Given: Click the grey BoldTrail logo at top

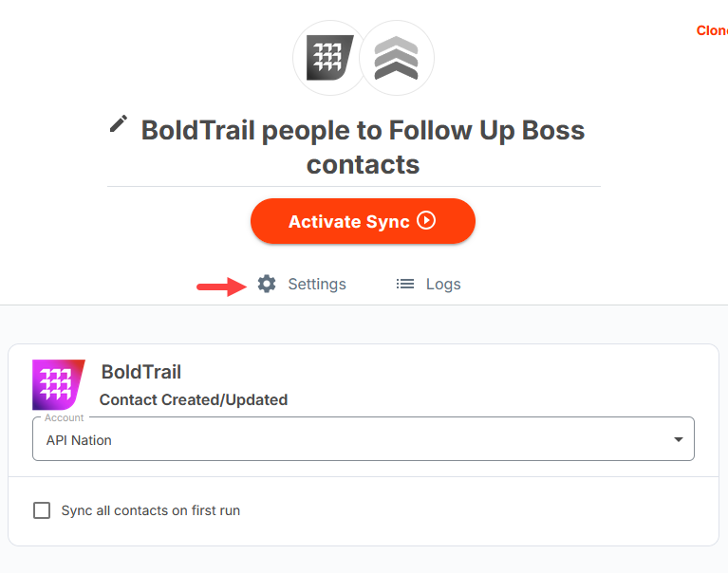Looking at the screenshot, I should [x=329, y=58].
